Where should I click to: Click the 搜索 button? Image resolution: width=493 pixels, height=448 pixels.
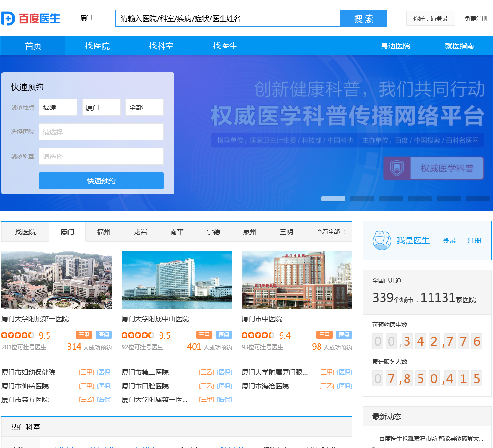363,19
